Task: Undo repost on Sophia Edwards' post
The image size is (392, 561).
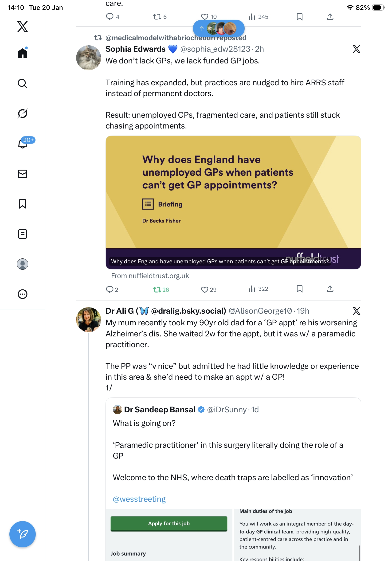Action: pyautogui.click(x=157, y=289)
